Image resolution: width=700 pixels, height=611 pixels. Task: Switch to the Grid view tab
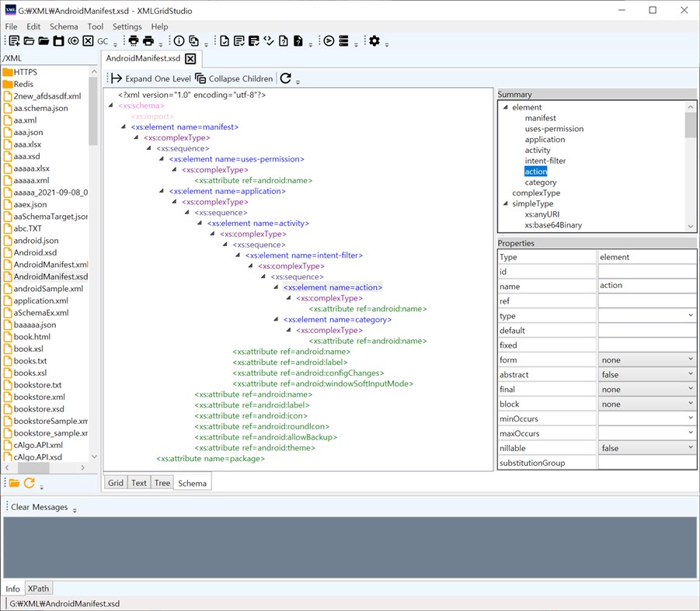(116, 483)
